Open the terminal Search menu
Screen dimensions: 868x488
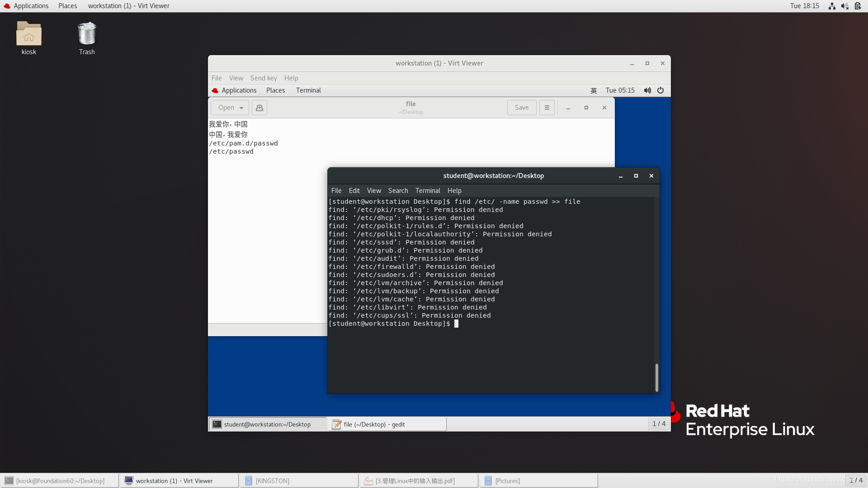[x=398, y=191]
